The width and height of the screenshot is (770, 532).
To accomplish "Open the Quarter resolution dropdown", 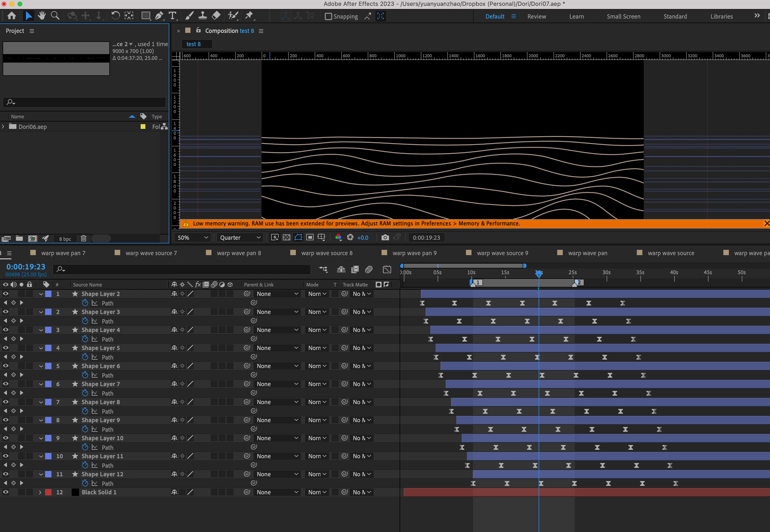I will pos(240,237).
